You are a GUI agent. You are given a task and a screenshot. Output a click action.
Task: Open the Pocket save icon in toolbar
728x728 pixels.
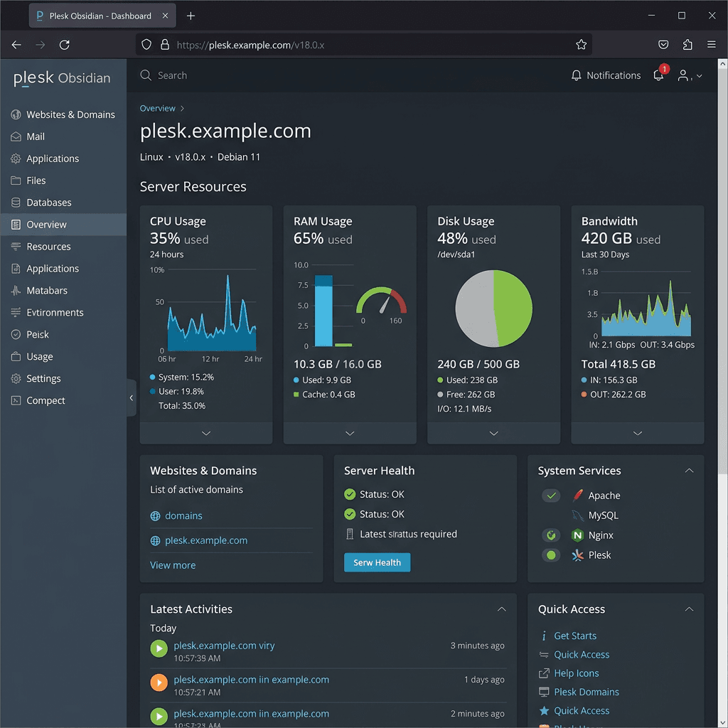pyautogui.click(x=663, y=45)
